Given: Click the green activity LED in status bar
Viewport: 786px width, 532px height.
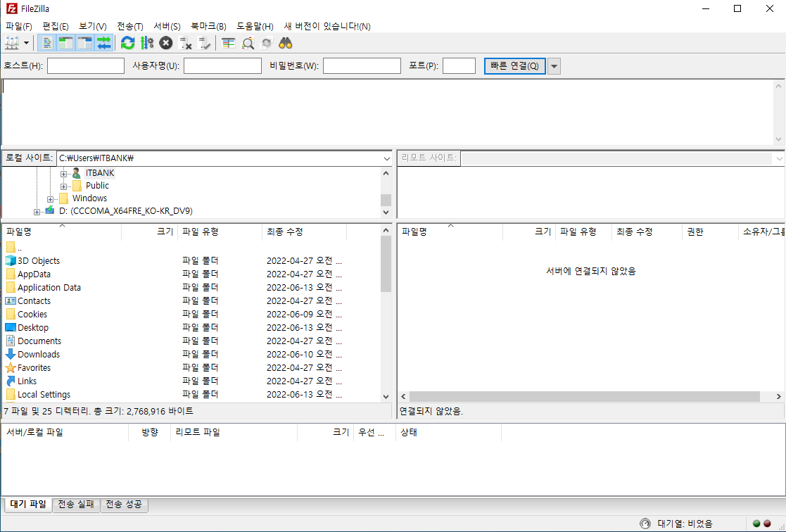Looking at the screenshot, I should [757, 524].
